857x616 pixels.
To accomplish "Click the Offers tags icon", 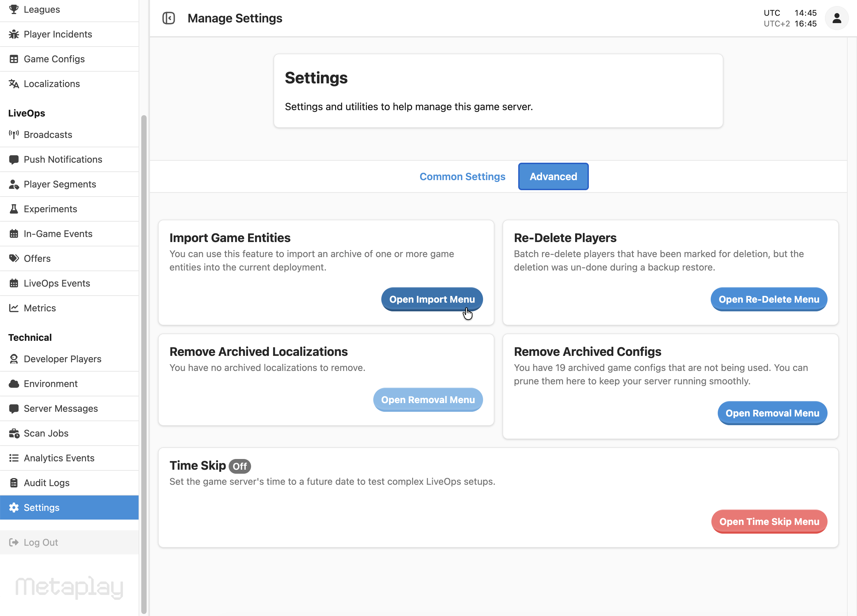I will [x=14, y=258].
